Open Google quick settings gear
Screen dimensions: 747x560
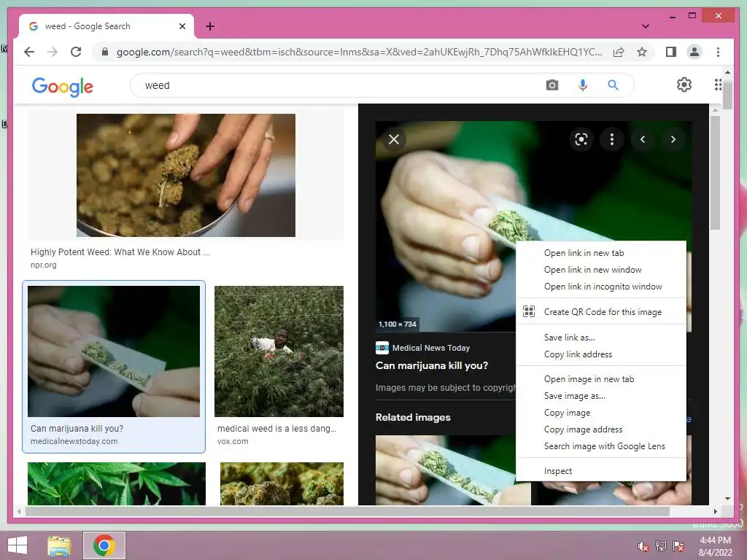[684, 85]
